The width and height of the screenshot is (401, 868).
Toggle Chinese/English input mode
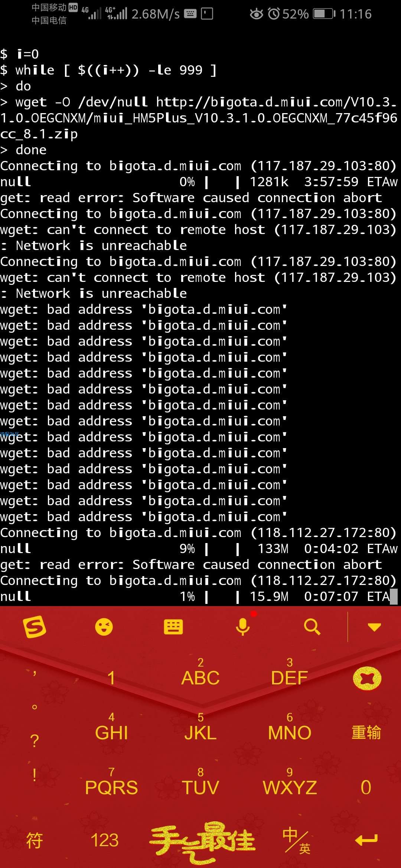point(296,841)
